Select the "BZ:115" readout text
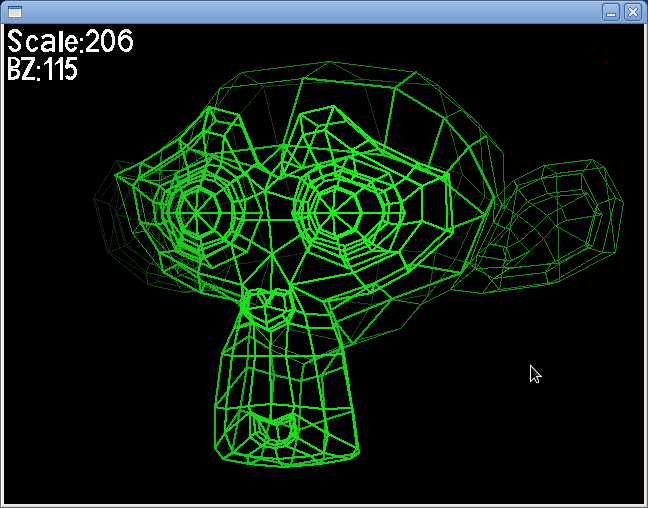The image size is (648, 508). (42, 69)
